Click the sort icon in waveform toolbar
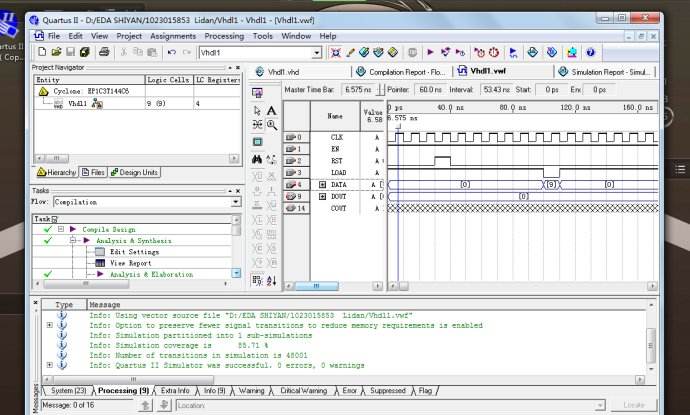This screenshot has width=690, height=415. (271, 279)
